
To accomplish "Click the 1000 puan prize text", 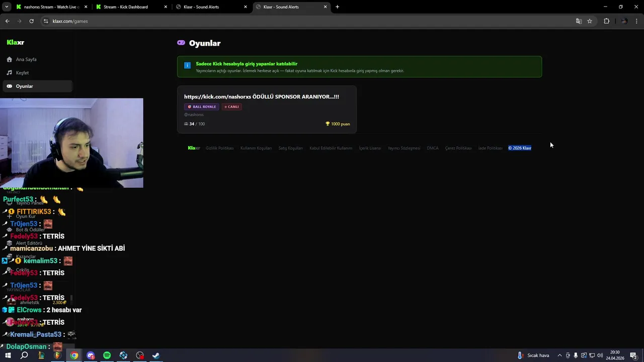I will [x=340, y=124].
